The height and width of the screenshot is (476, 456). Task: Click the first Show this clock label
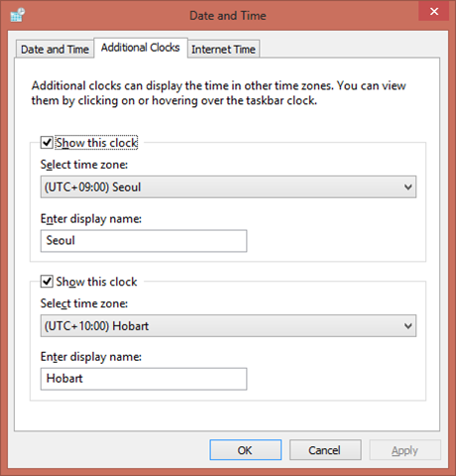point(96,143)
